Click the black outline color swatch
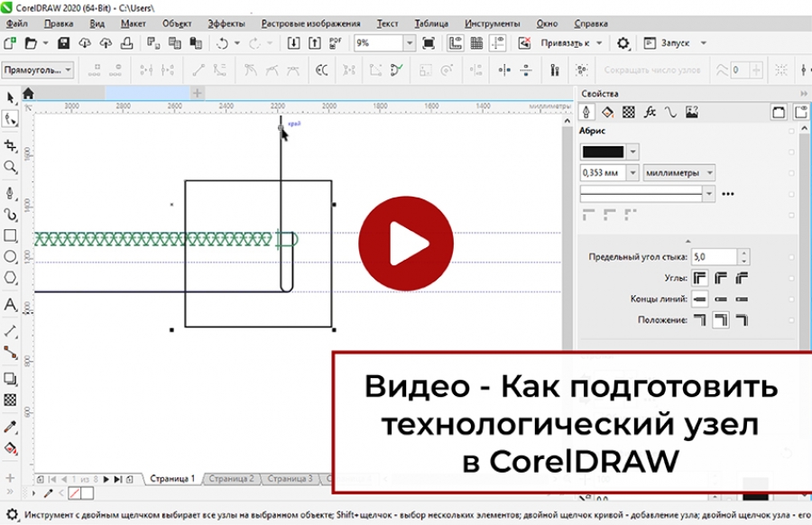 point(604,152)
